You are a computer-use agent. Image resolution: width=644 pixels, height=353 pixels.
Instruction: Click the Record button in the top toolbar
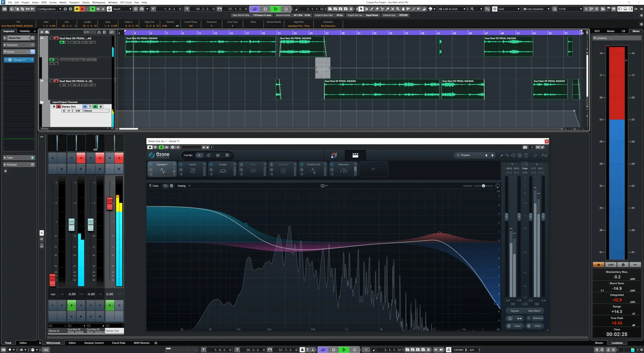pos(286,9)
